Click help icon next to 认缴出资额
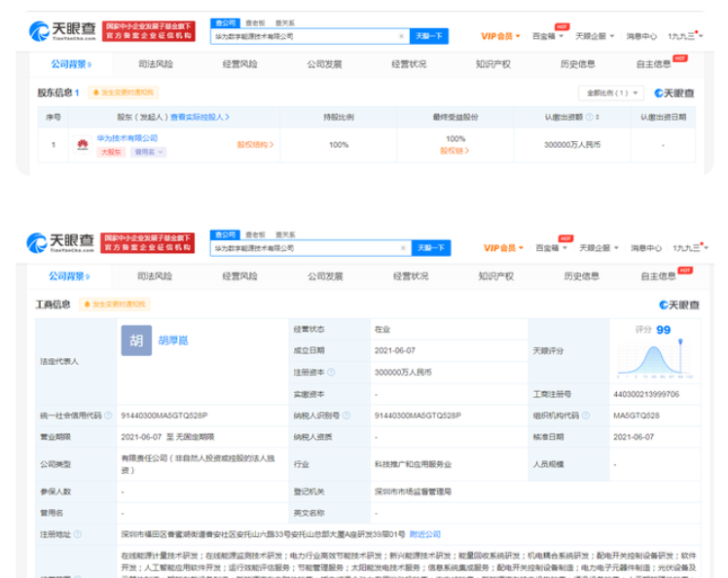 pyautogui.click(x=589, y=117)
